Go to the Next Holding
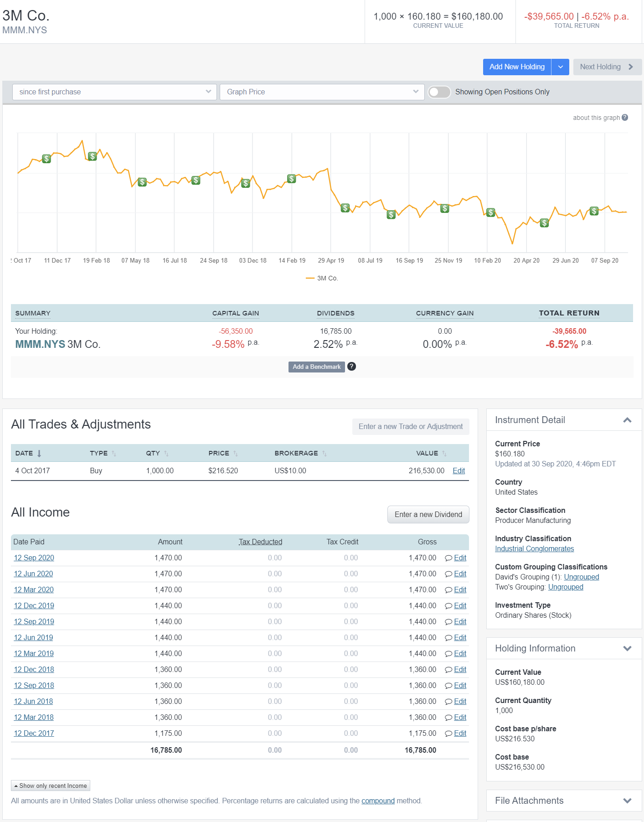 click(607, 67)
